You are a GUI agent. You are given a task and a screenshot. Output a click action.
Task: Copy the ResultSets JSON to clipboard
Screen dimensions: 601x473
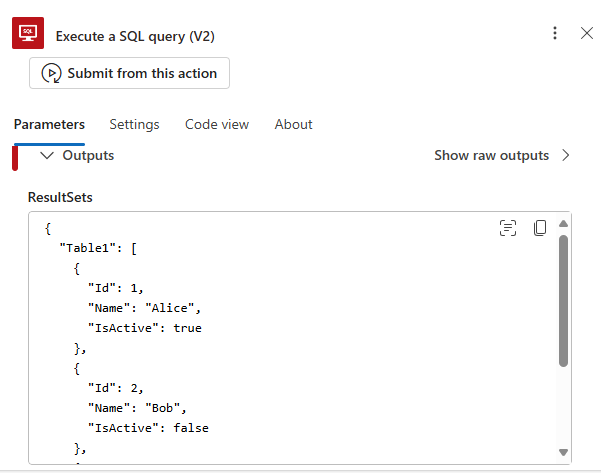pos(540,228)
